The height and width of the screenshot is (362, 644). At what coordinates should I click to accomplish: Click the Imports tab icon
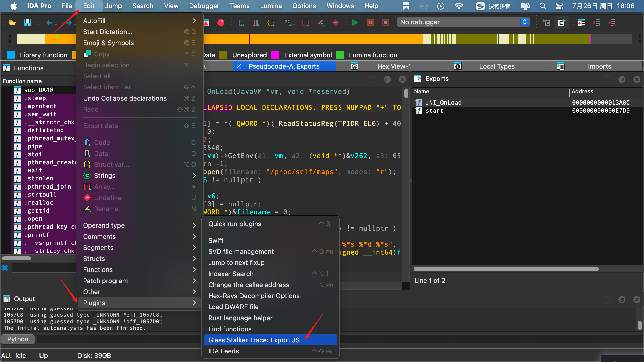[x=560, y=66]
